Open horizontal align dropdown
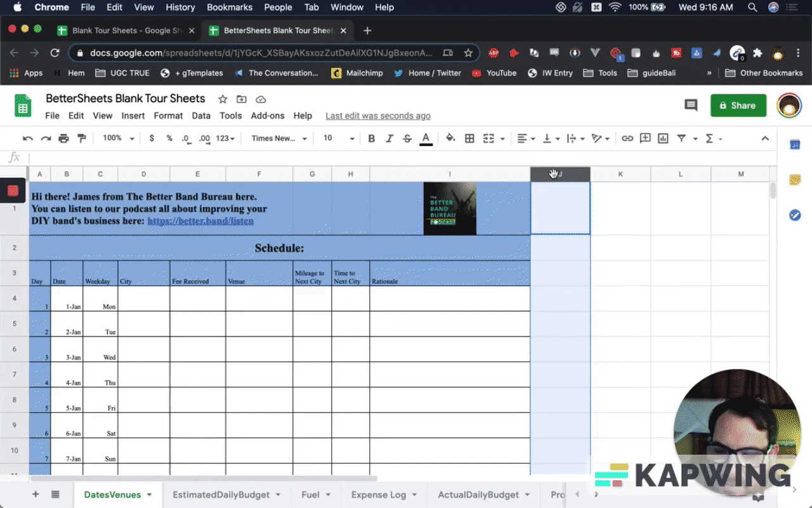Viewport: 812px width, 508px height. (x=527, y=138)
